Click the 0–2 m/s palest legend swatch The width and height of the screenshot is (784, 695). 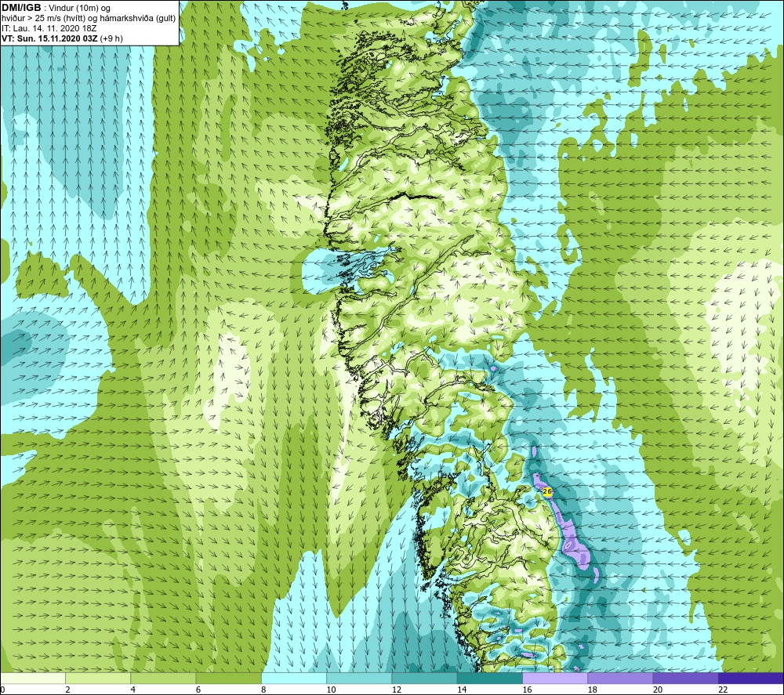click(32, 678)
